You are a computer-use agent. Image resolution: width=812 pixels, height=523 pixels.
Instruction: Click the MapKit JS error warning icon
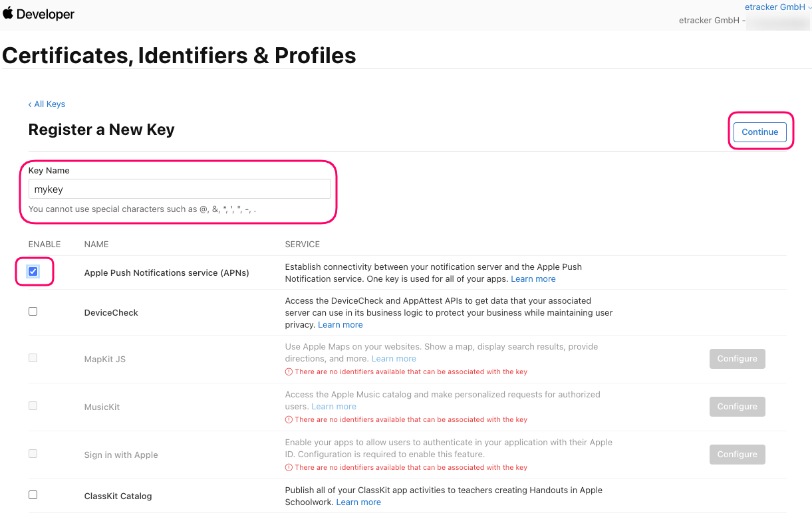[x=289, y=371]
